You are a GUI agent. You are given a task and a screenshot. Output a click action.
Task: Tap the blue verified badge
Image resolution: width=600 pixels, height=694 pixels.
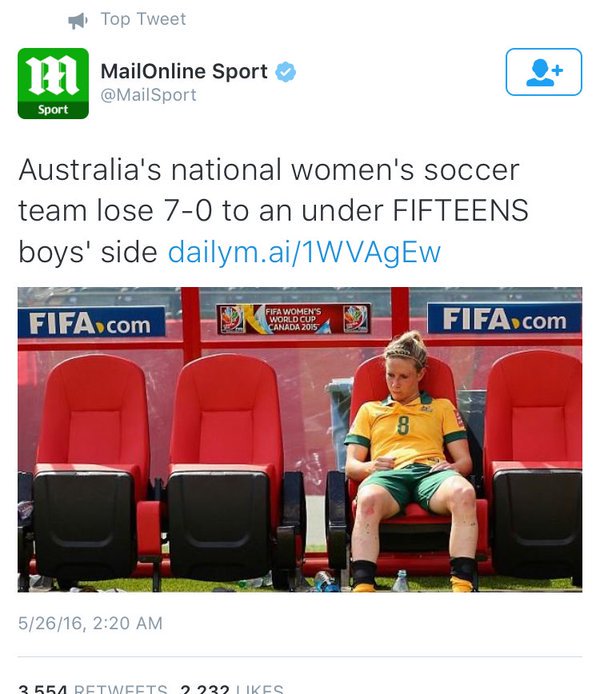tap(285, 72)
